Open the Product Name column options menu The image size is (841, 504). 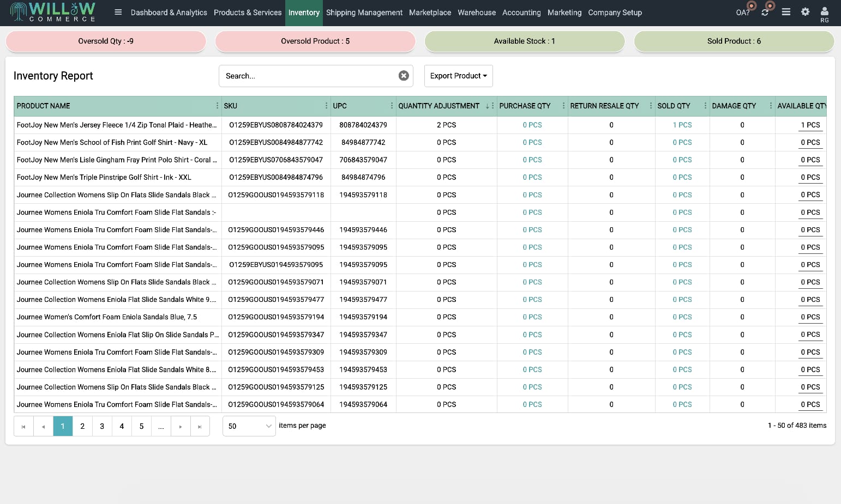click(217, 106)
